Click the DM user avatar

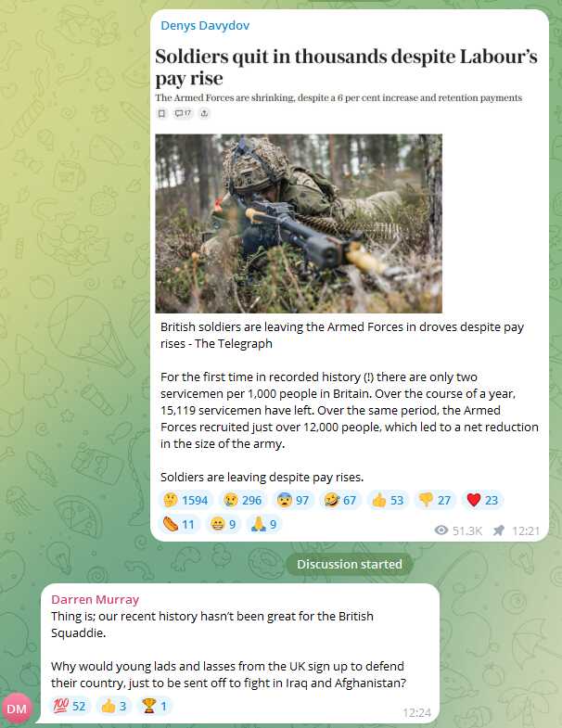(18, 709)
